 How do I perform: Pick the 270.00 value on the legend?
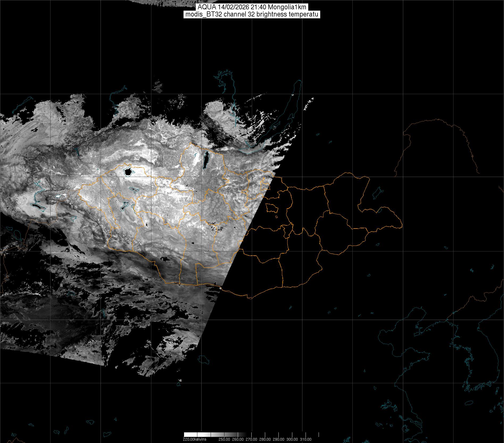[x=251, y=439]
